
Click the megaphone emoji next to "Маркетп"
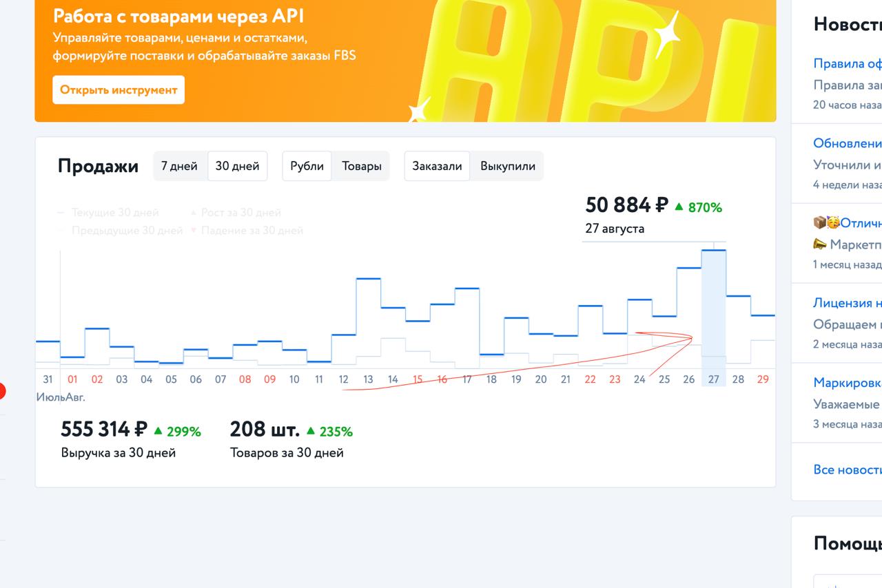coord(820,244)
